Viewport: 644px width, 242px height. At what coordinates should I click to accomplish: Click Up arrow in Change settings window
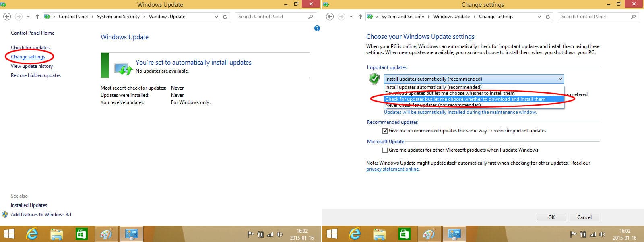[360, 17]
